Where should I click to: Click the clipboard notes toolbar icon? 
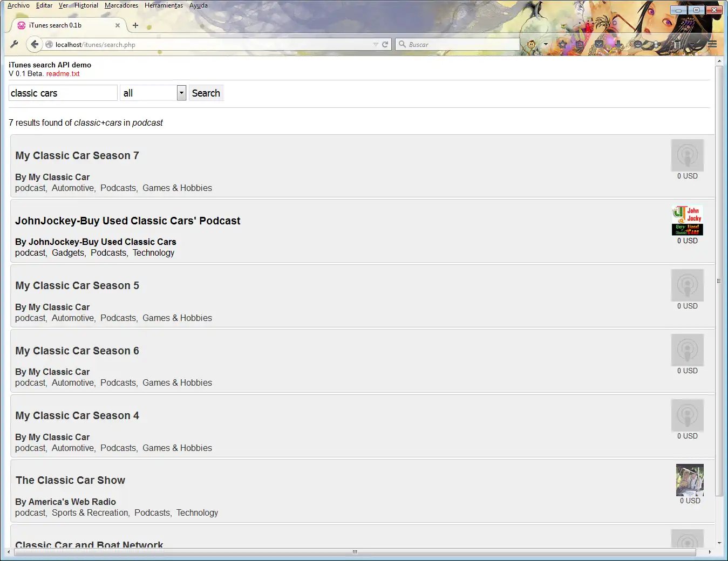tap(677, 44)
